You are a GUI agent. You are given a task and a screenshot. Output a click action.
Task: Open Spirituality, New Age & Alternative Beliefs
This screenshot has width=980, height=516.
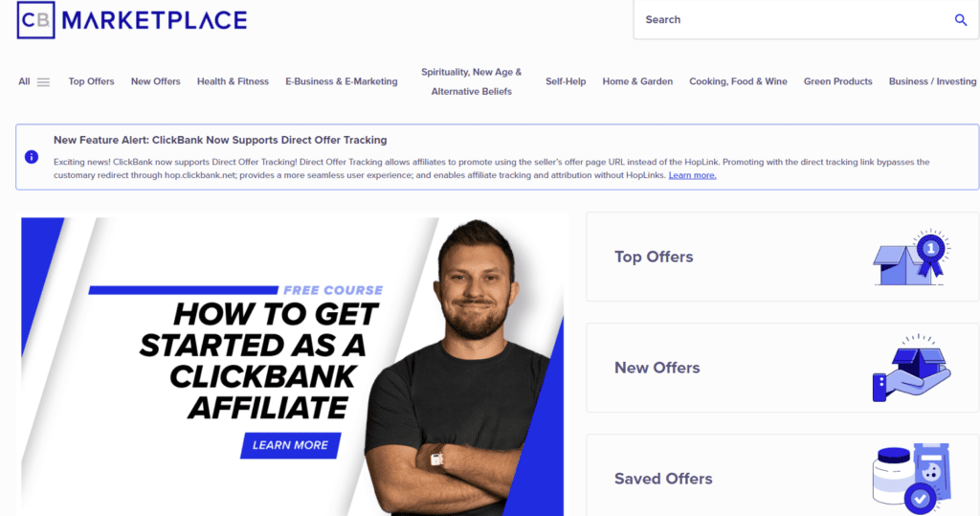pos(471,81)
